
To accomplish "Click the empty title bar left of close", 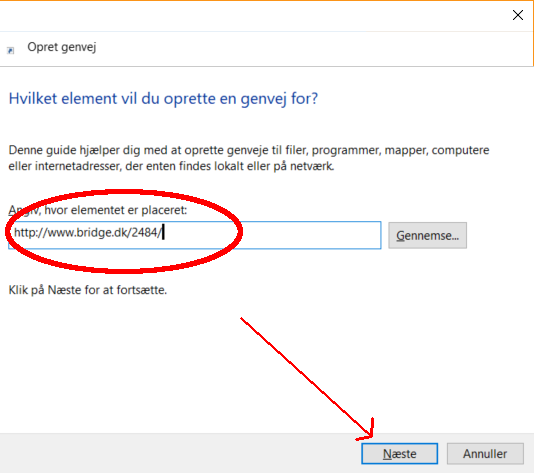I will 252,16.
